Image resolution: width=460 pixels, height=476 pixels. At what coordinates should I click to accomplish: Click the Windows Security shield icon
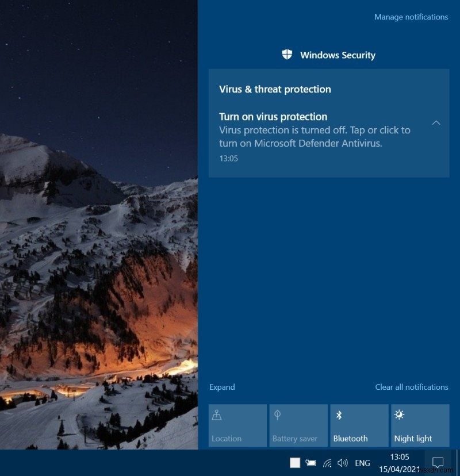pos(286,54)
